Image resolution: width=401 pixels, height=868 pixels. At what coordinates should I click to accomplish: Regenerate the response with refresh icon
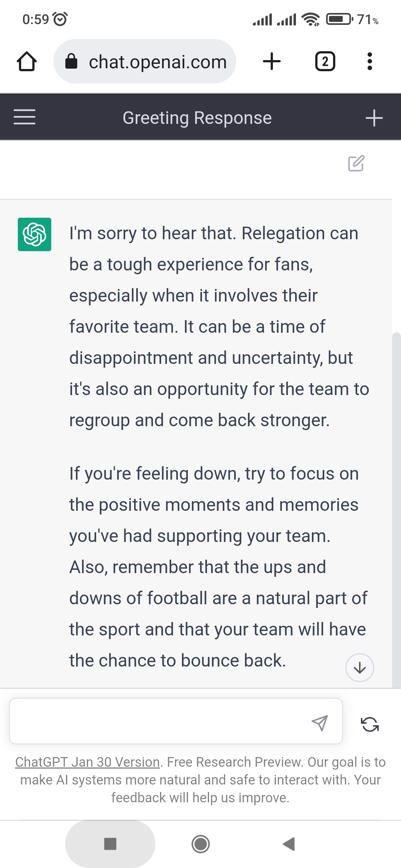click(370, 724)
